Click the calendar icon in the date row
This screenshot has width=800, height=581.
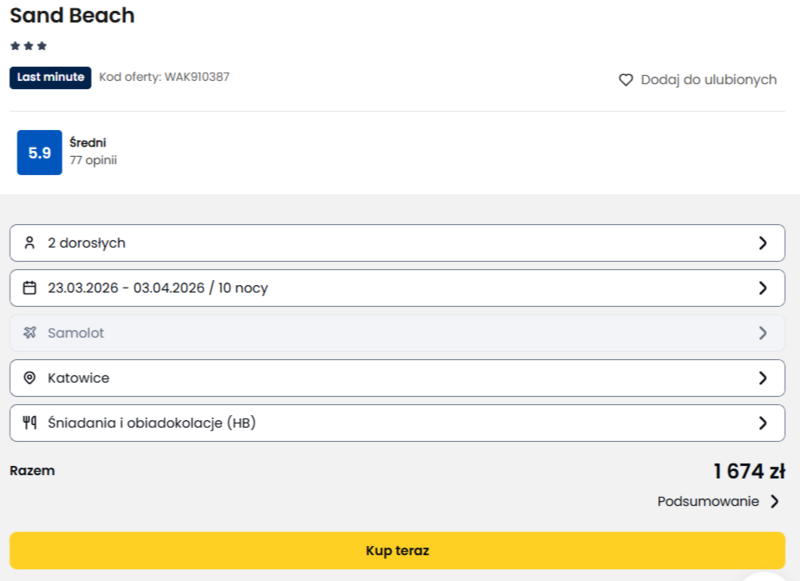coord(29,288)
